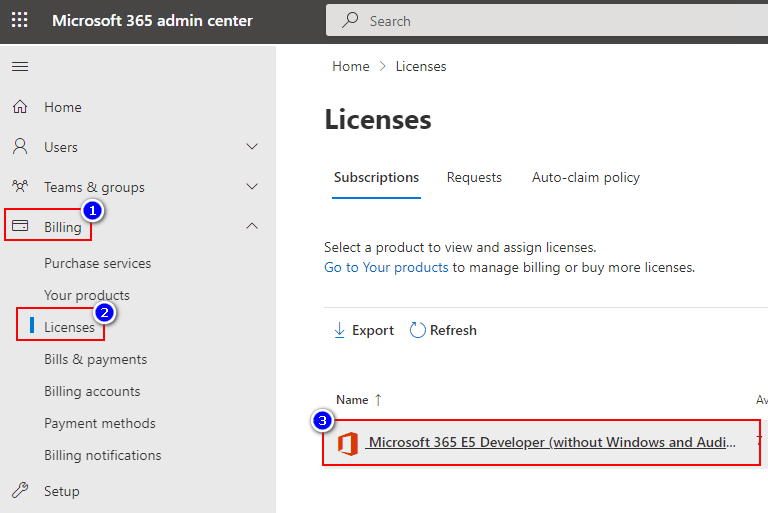Click the Teams & groups people icon
768x513 pixels.
20,186
